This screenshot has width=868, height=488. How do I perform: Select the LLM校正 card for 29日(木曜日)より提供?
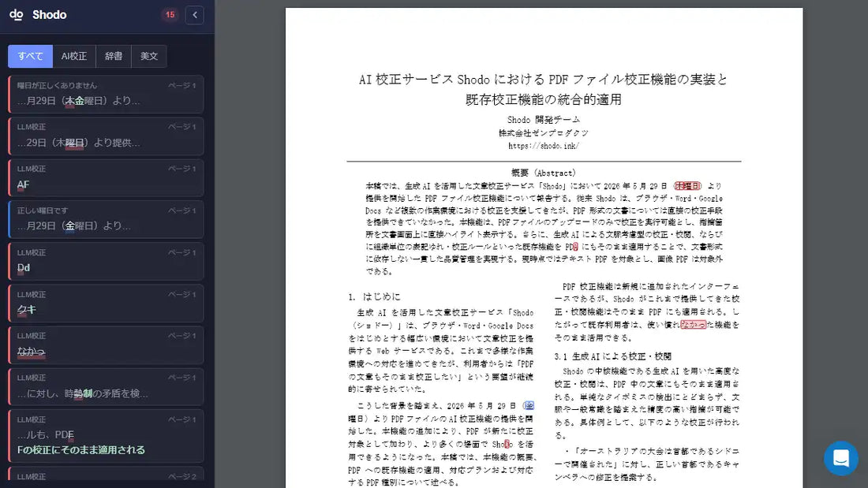point(106,136)
